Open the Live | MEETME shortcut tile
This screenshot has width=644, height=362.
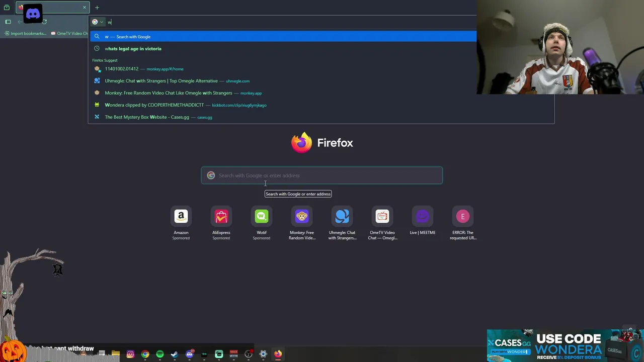click(x=423, y=221)
